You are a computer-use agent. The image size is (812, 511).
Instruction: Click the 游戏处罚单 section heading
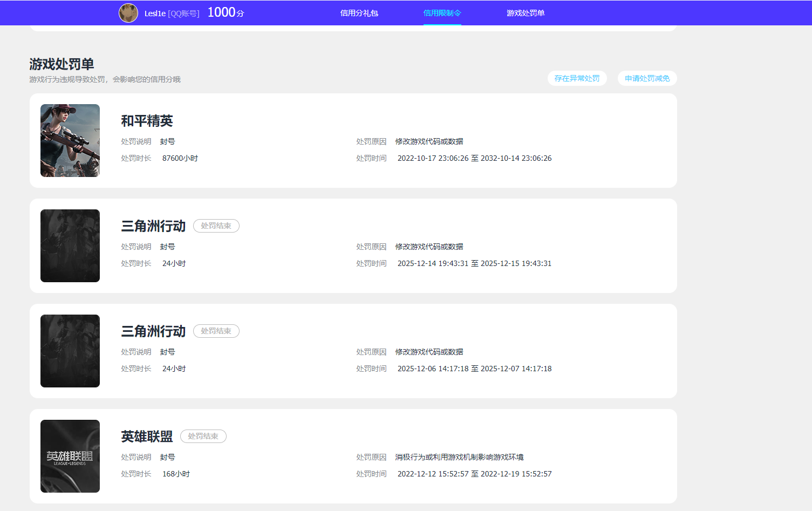[62, 64]
